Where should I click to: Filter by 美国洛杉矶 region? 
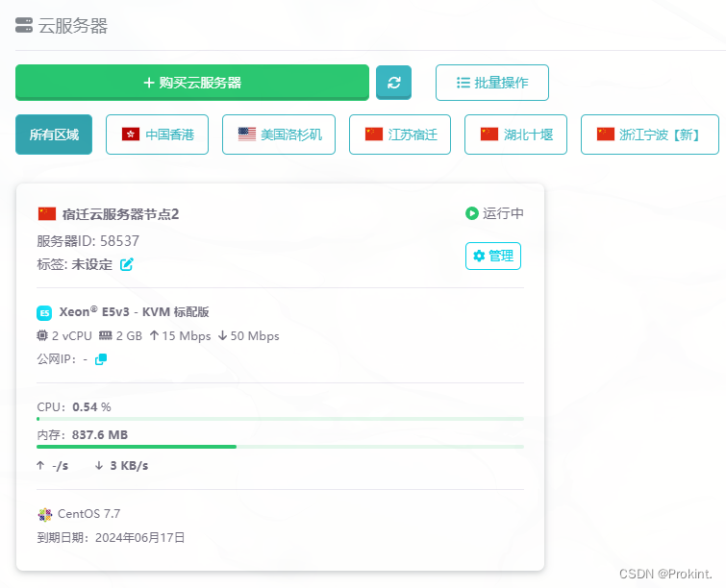coord(279,135)
